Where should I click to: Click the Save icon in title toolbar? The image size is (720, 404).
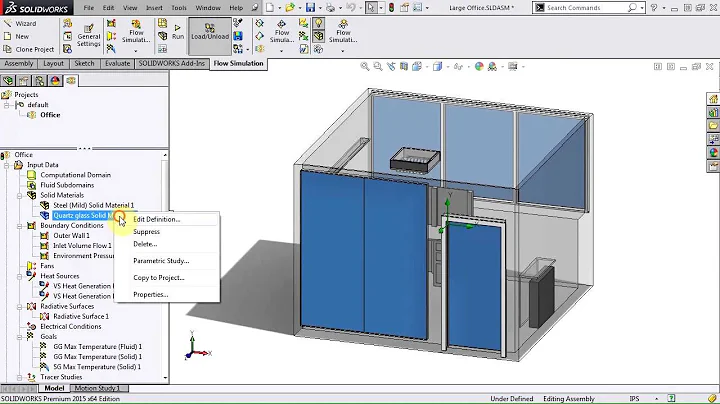click(x=310, y=7)
